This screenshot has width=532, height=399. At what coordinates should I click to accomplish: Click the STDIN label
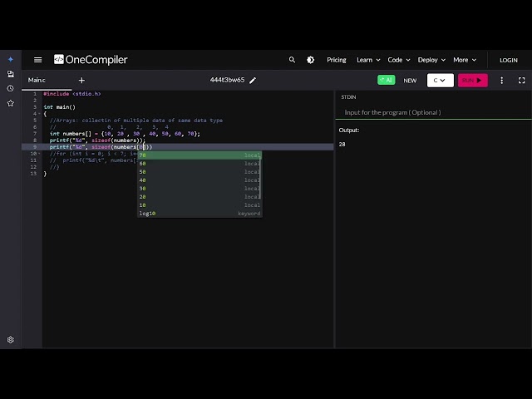point(348,97)
